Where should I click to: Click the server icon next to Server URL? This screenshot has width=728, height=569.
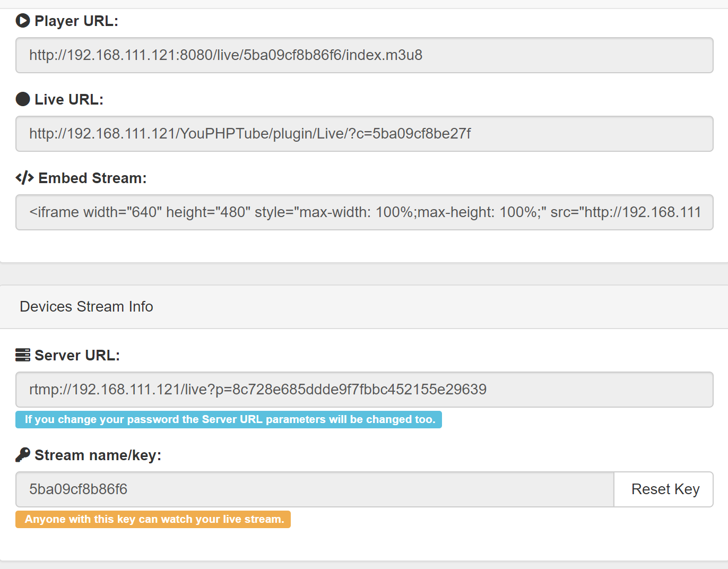pos(23,355)
